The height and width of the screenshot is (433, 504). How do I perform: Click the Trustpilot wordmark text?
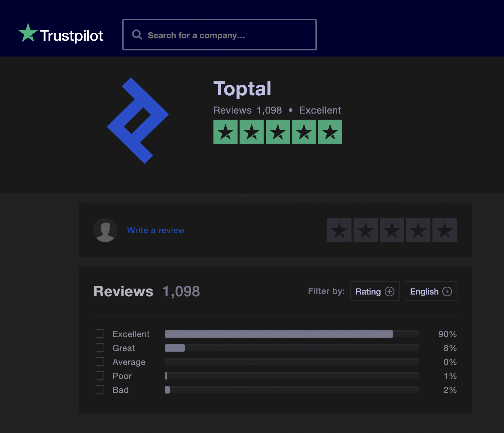pos(72,36)
